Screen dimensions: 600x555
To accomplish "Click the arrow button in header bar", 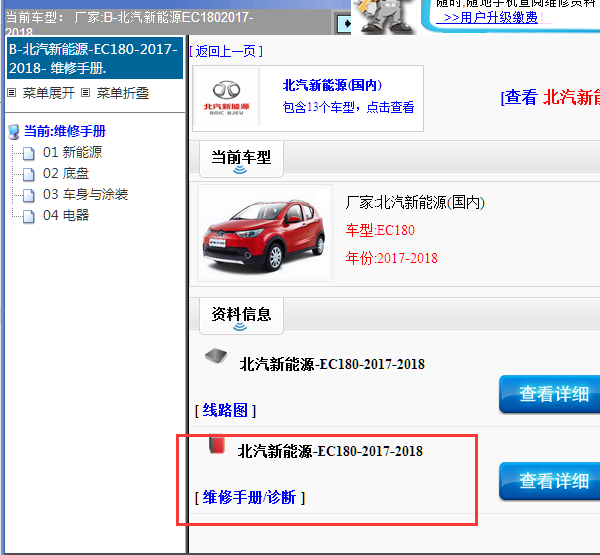I will click(x=343, y=24).
